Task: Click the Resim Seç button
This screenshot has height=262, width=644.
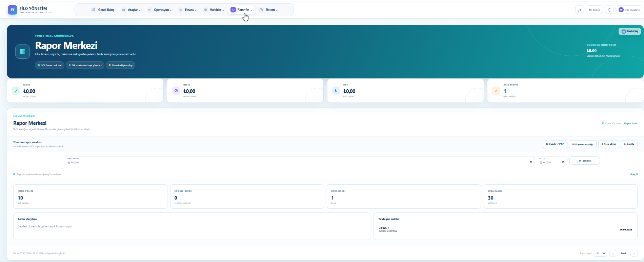Action: click(x=630, y=31)
